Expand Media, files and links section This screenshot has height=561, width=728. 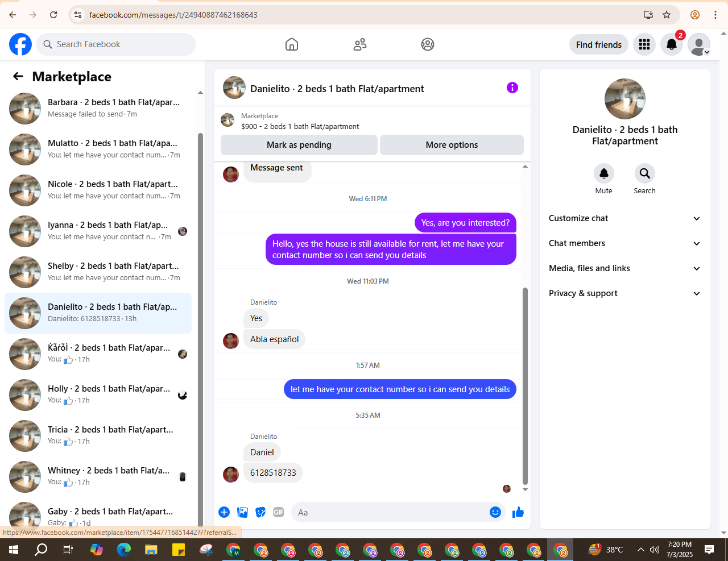[624, 268]
